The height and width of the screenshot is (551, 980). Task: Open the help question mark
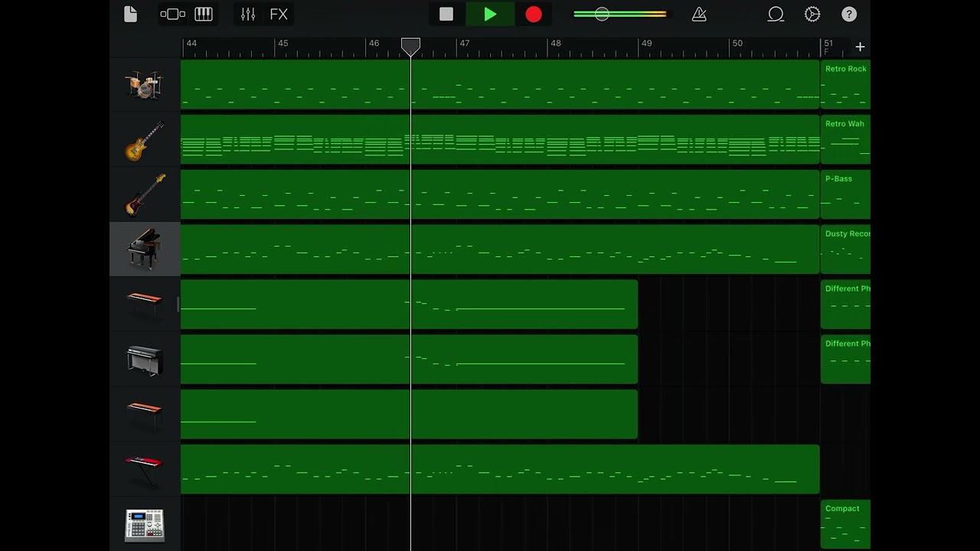(849, 14)
